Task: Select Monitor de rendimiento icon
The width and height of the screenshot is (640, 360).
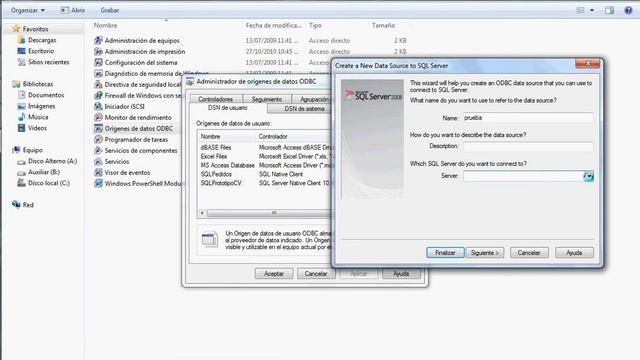Action: point(98,118)
